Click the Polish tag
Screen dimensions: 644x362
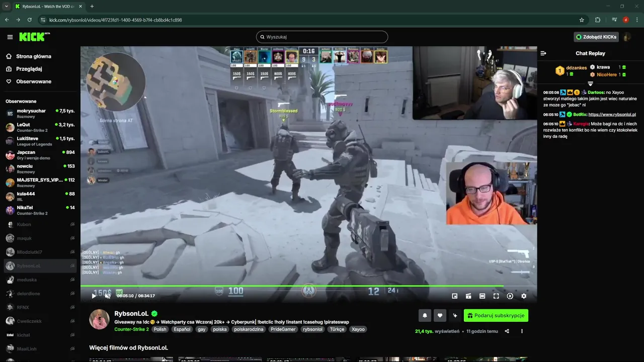[x=160, y=329]
